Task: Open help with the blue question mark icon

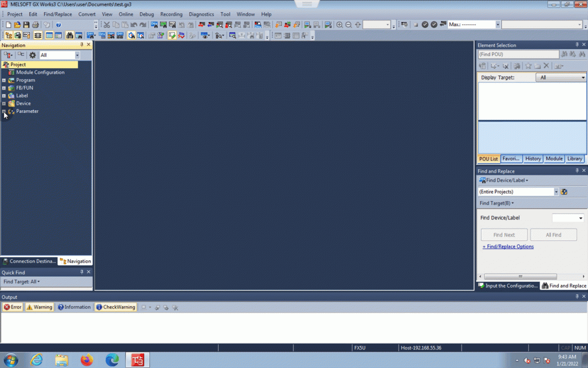Action: [58, 25]
